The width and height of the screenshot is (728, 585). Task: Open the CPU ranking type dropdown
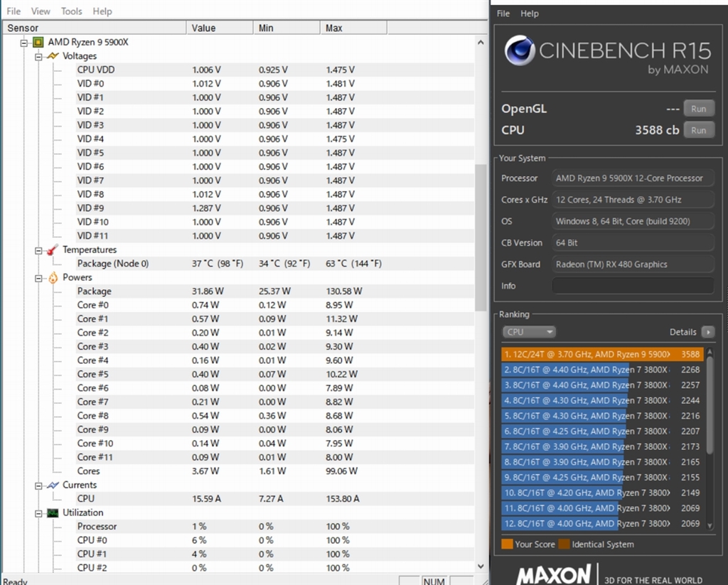(528, 332)
